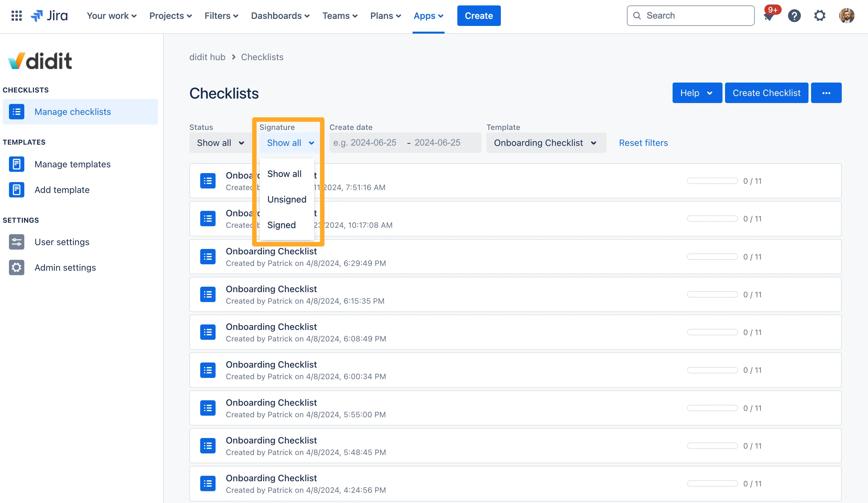Screen dimensions: 868x503
Task: Click 0 / 11 count for 10:17:08 AM checklist
Action: [x=752, y=219]
